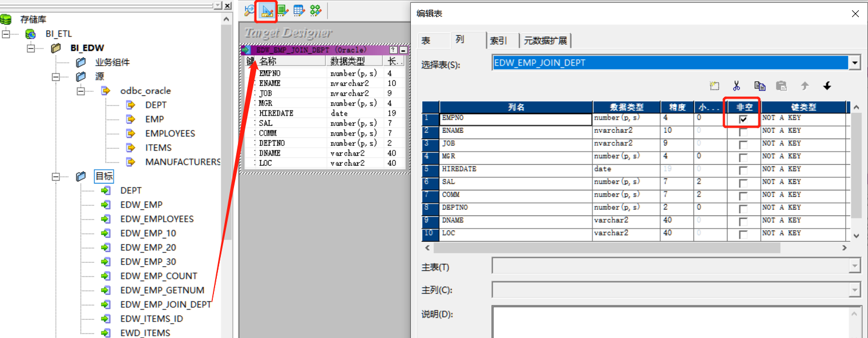The height and width of the screenshot is (338, 868).
Task: Collapse the 目标 tree node
Action: pos(56,176)
